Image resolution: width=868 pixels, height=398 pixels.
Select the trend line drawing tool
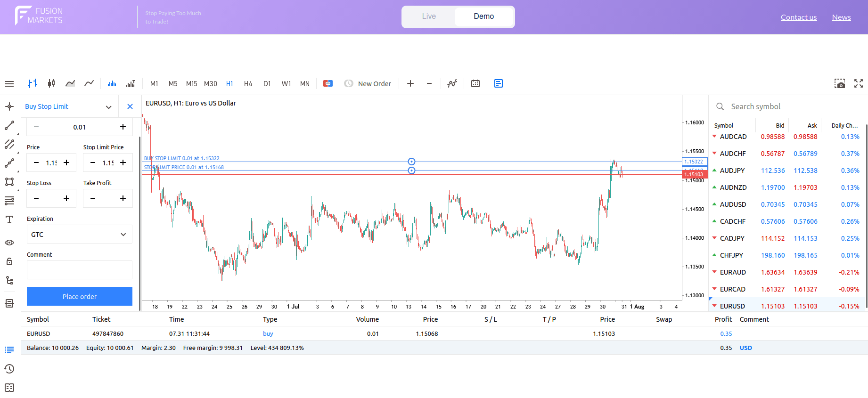[9, 125]
